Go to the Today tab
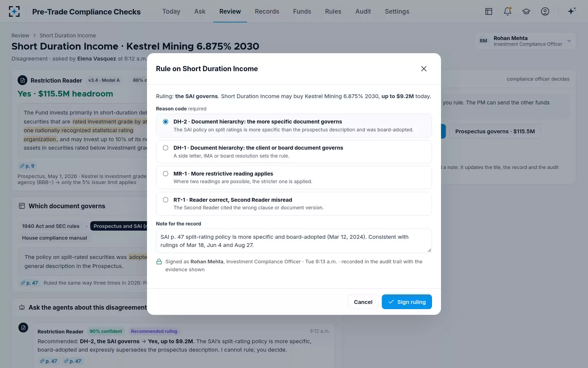Screen dimensions: 588x368 pos(171,11)
